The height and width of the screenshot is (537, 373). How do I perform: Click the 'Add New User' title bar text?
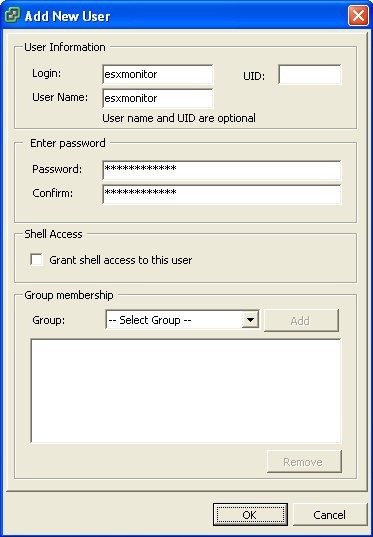point(67,16)
